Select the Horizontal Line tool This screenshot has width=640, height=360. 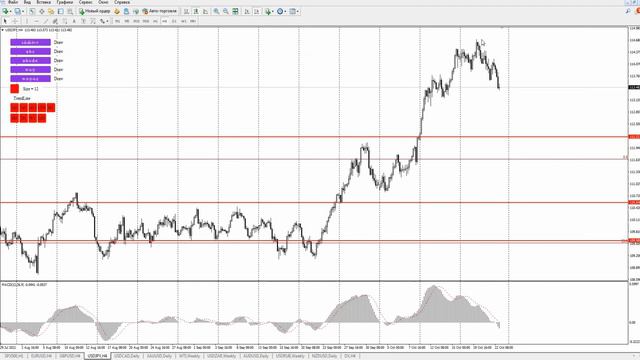[x=36, y=21]
